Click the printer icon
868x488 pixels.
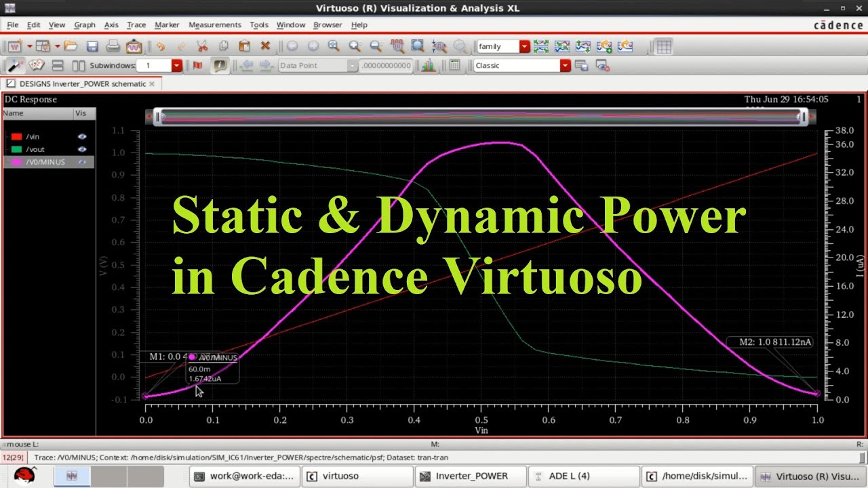coord(113,46)
